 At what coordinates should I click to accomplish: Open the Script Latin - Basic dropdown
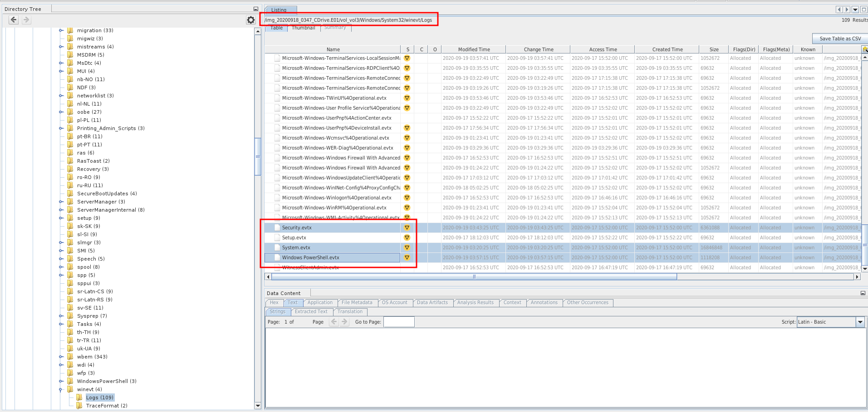click(860, 322)
